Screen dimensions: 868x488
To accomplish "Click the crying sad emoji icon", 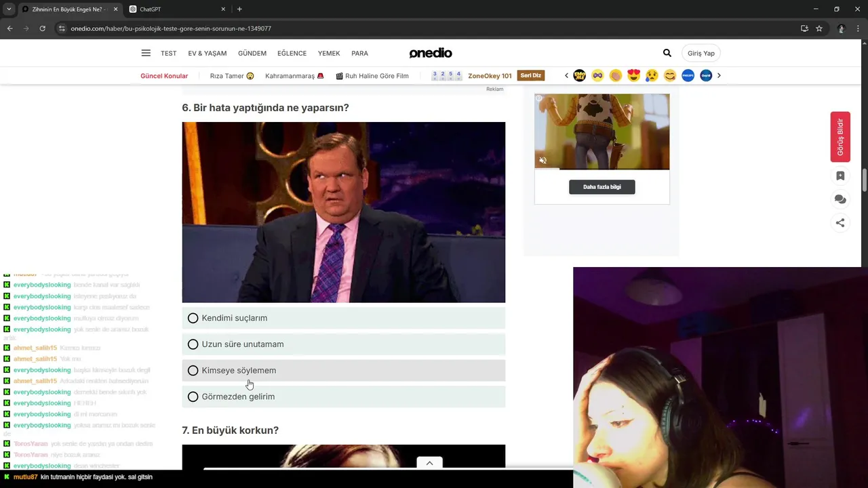I will pos(652,76).
